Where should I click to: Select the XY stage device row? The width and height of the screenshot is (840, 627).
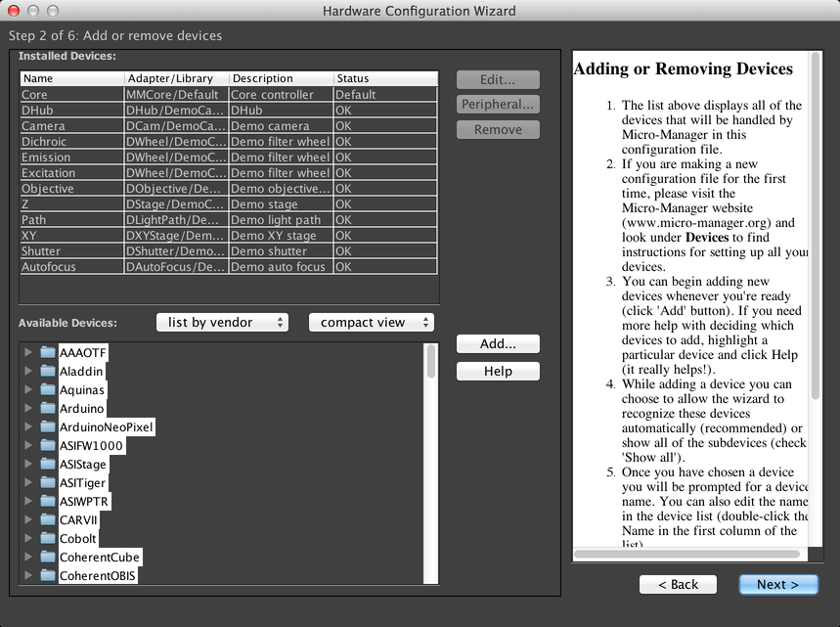[229, 236]
